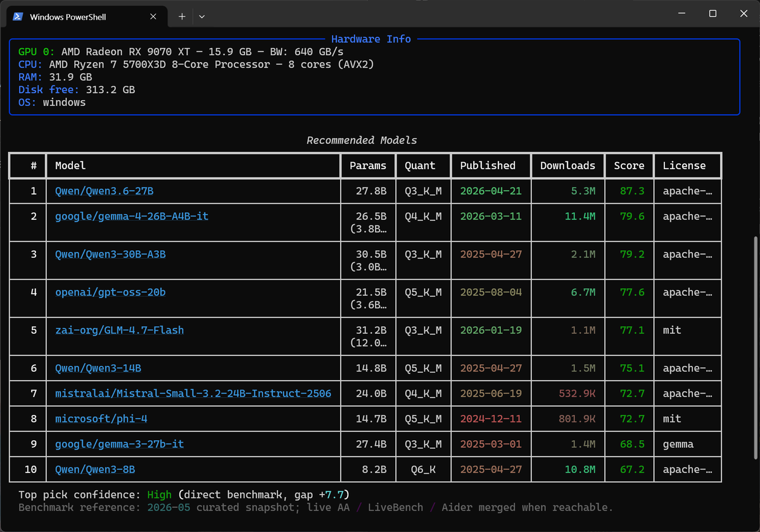The height and width of the screenshot is (532, 760).
Task: Click the Benchmark reference line
Action: click(x=315, y=507)
